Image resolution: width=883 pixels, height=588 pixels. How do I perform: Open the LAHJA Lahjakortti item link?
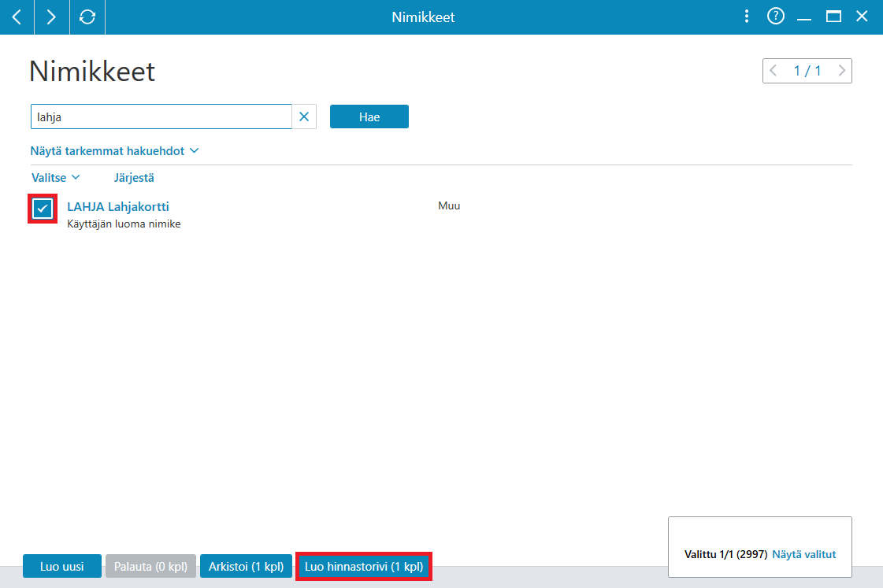tap(118, 206)
